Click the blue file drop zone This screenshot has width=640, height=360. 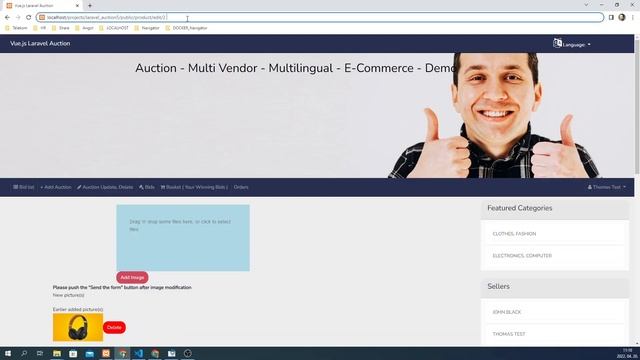pyautogui.click(x=183, y=238)
